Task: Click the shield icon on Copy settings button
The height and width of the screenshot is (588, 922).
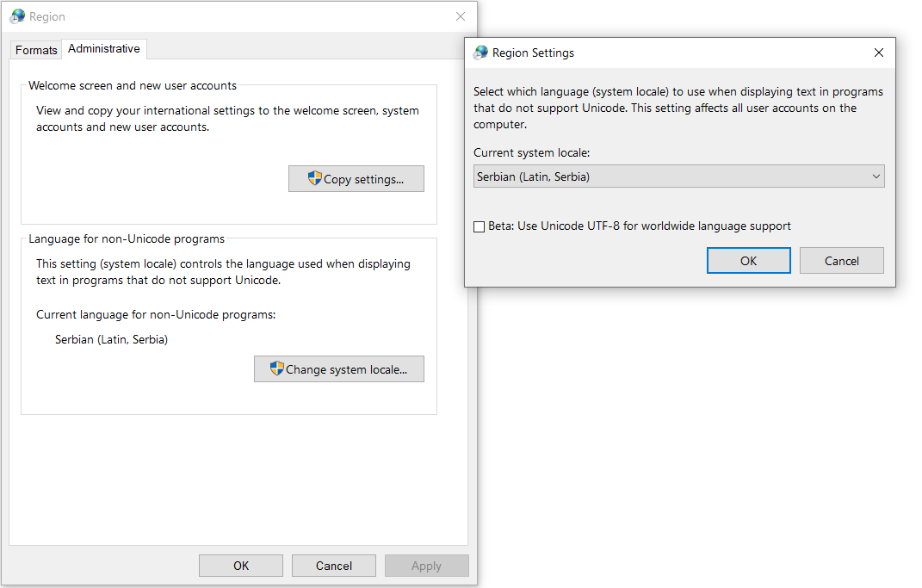Action: point(314,178)
